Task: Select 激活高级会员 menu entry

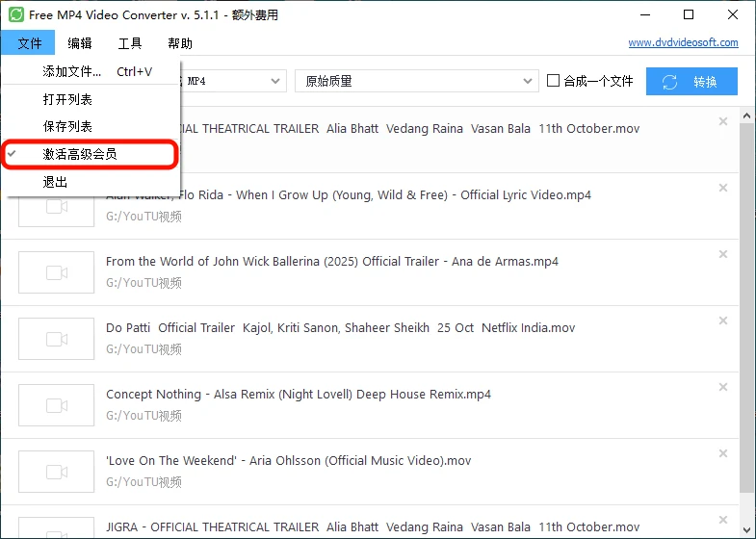Action: (x=91, y=154)
